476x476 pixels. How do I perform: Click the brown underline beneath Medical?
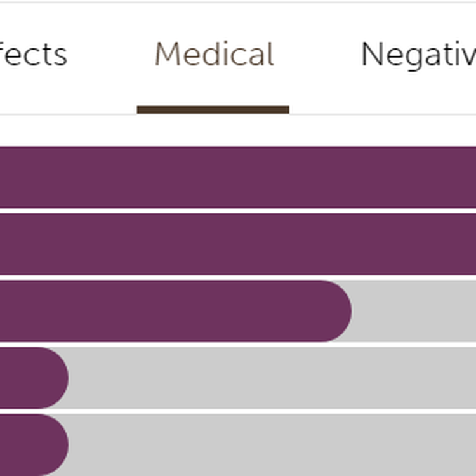213,110
